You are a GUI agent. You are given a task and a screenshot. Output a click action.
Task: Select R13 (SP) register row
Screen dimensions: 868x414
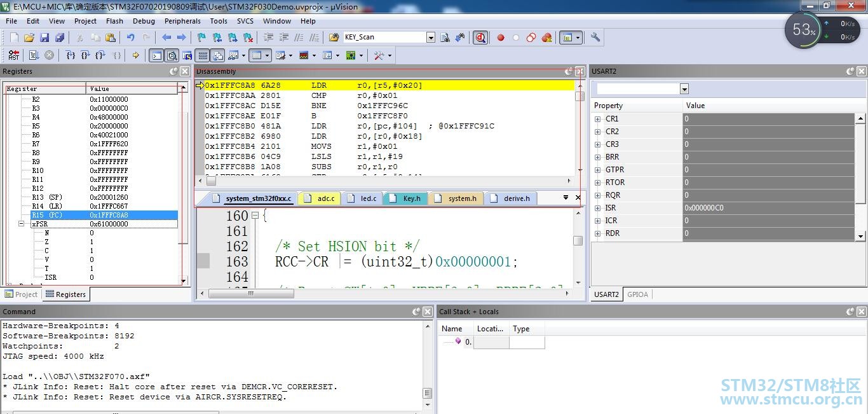tap(104, 197)
